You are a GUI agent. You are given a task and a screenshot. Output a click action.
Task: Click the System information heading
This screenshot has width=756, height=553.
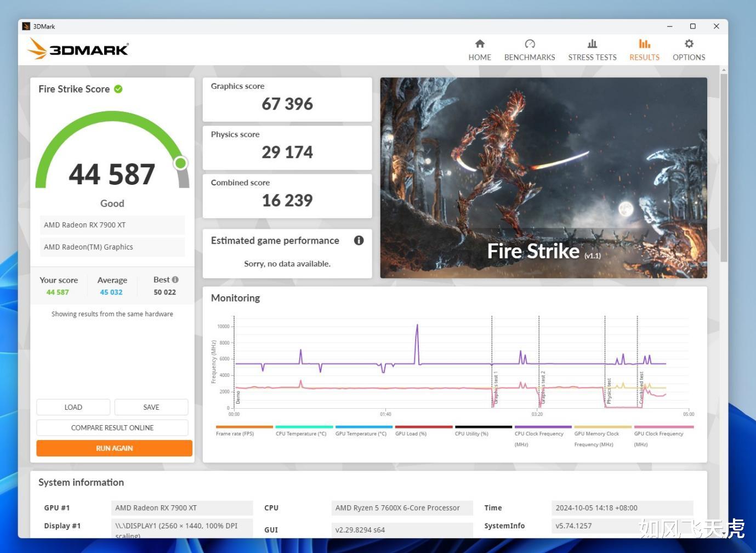[x=81, y=482]
